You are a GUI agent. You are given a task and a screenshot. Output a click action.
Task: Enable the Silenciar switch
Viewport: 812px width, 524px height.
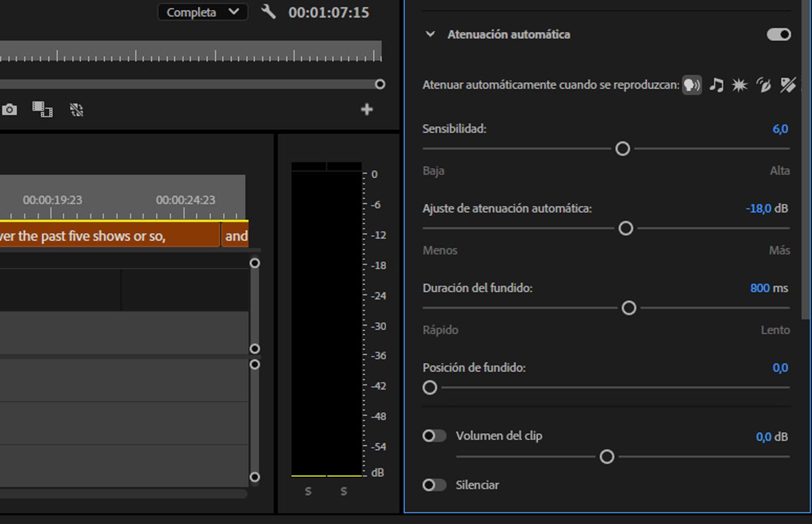434,485
